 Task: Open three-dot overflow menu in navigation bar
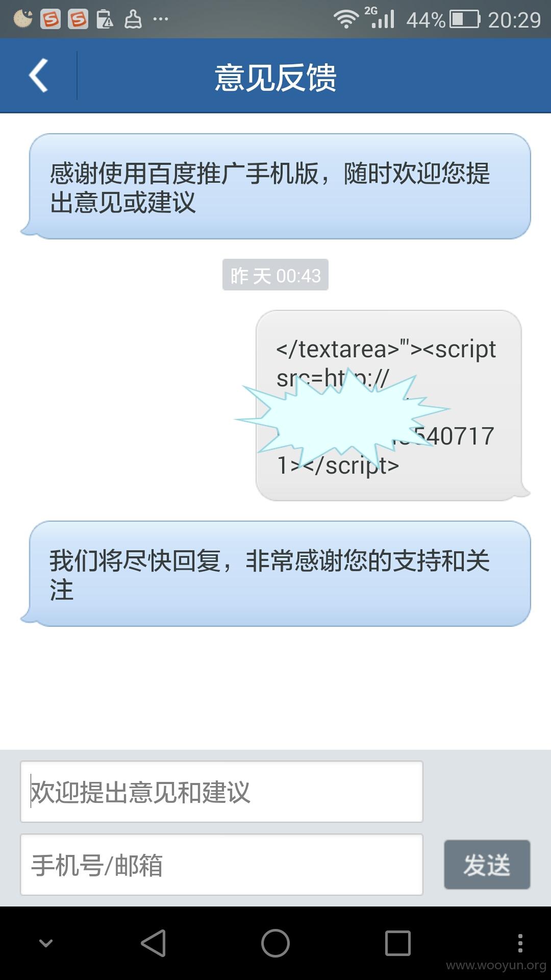(520, 943)
